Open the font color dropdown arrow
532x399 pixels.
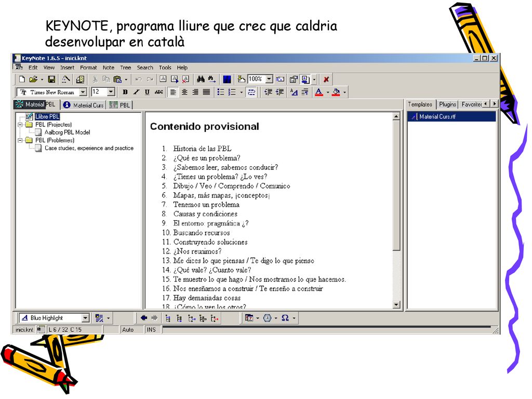click(328, 92)
